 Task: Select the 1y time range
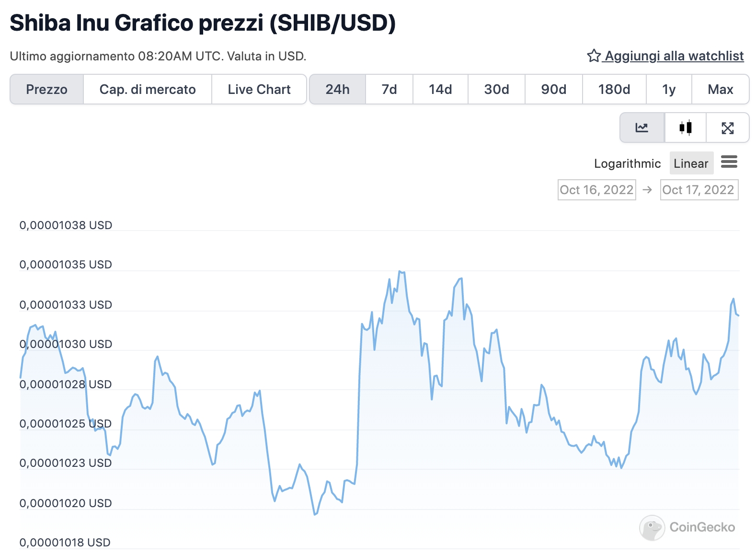coord(669,89)
